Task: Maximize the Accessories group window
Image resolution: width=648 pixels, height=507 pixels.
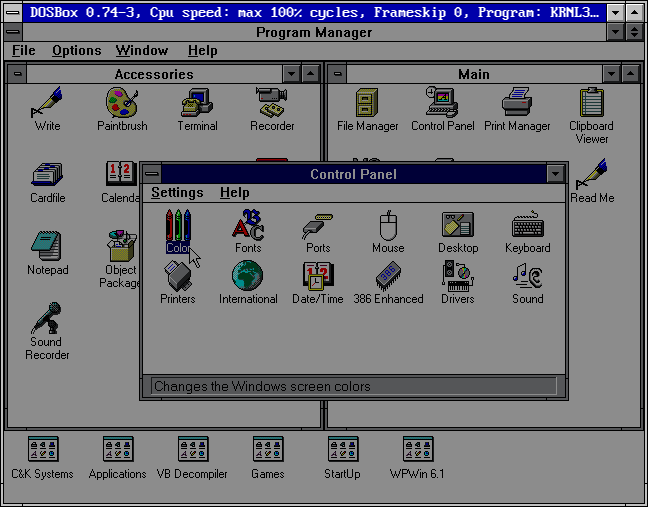Action: pyautogui.click(x=310, y=74)
